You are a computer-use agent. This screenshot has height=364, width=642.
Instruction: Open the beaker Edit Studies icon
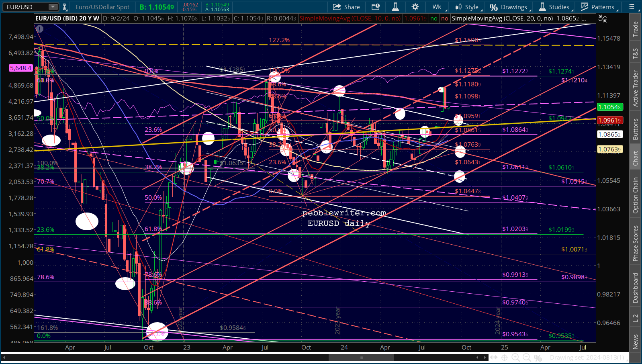click(x=395, y=7)
